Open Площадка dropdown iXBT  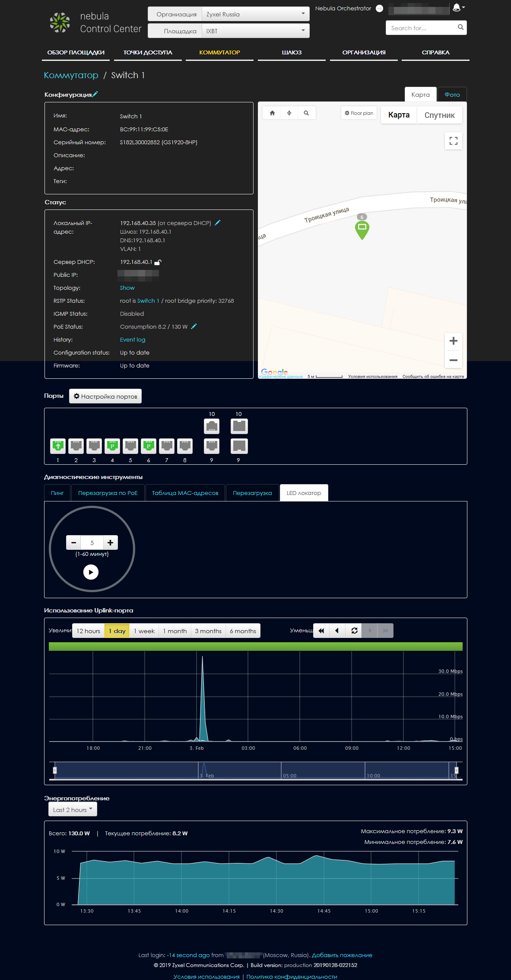tap(255, 31)
